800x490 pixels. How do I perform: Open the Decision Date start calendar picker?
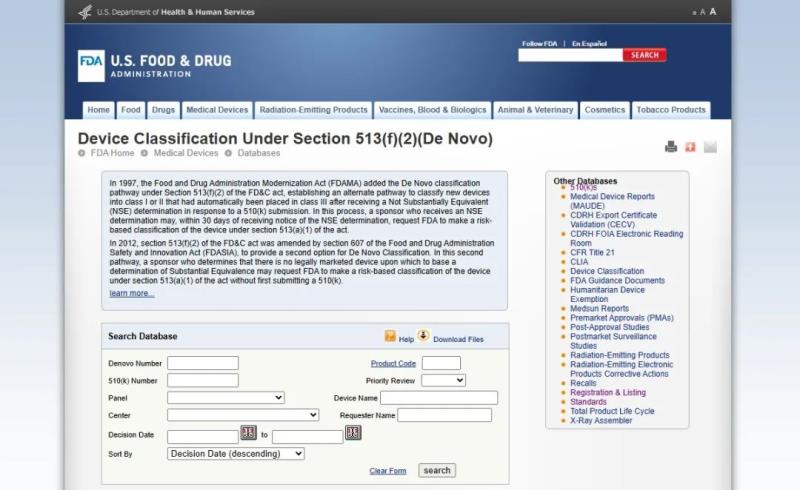click(x=248, y=433)
